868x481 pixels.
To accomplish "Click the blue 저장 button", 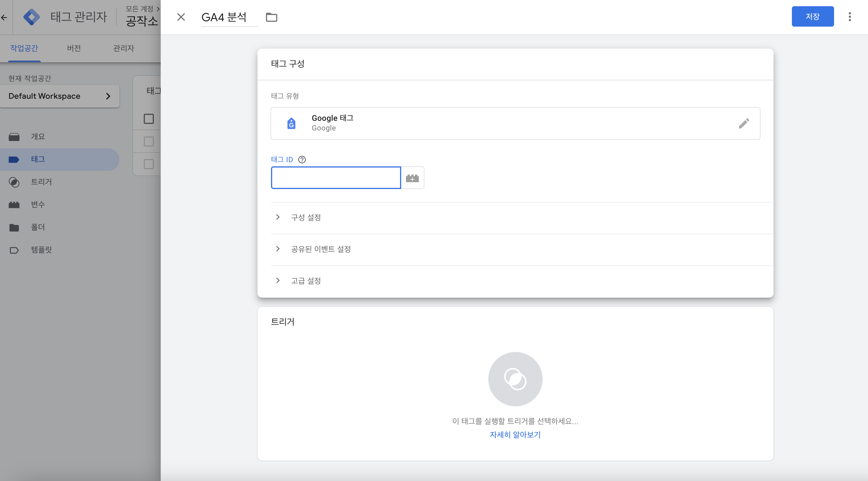I will click(x=812, y=16).
